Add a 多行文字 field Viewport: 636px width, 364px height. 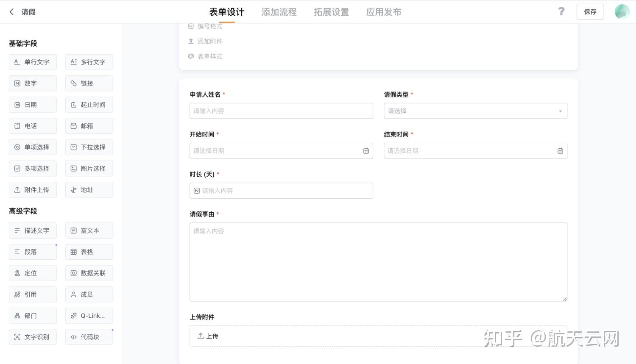click(89, 62)
